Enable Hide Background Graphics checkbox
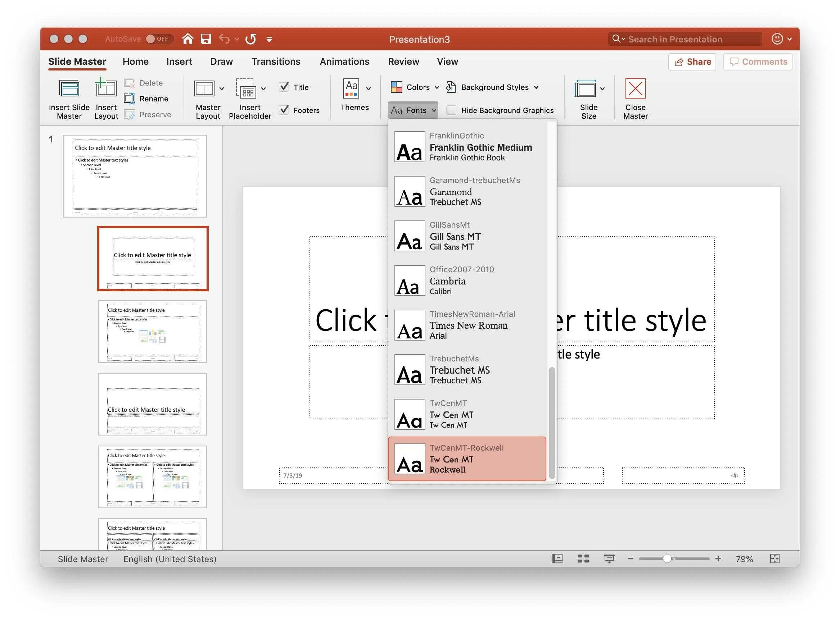Image resolution: width=840 pixels, height=620 pixels. coord(451,110)
